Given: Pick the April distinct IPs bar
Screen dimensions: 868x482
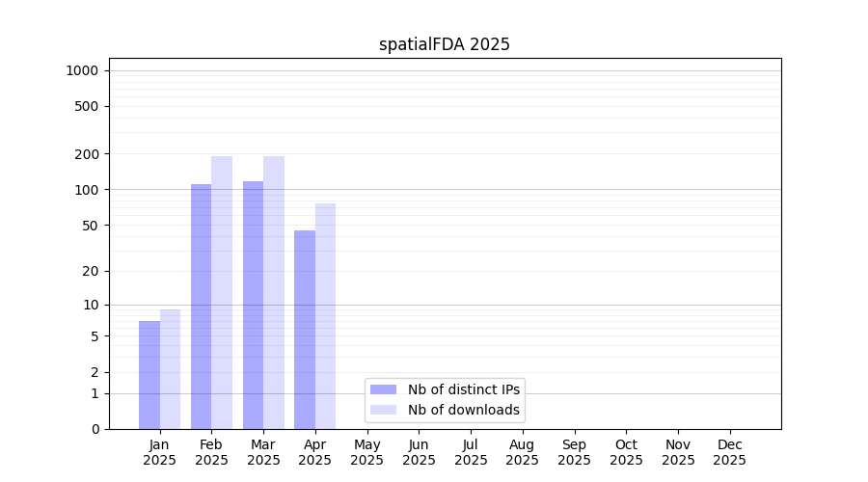Looking at the screenshot, I should 305,330.
